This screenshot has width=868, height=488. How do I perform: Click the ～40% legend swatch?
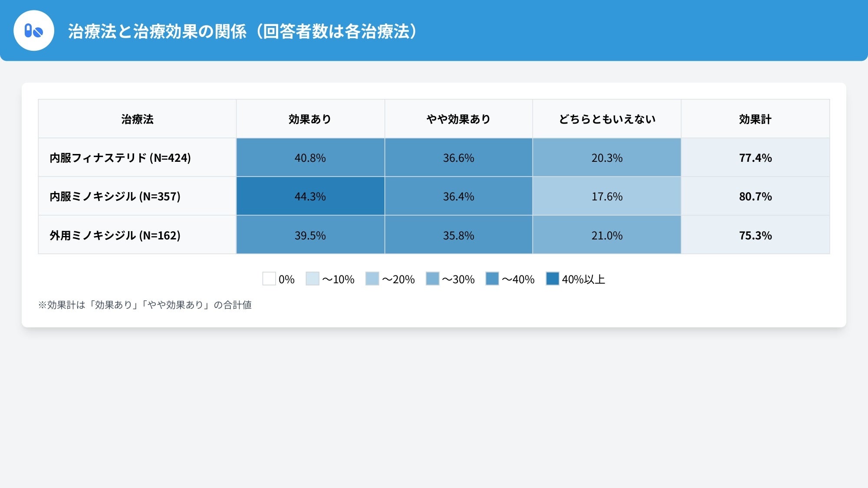point(492,278)
